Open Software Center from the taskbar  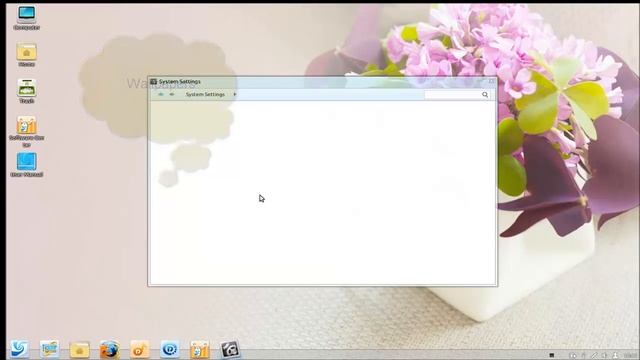200,350
